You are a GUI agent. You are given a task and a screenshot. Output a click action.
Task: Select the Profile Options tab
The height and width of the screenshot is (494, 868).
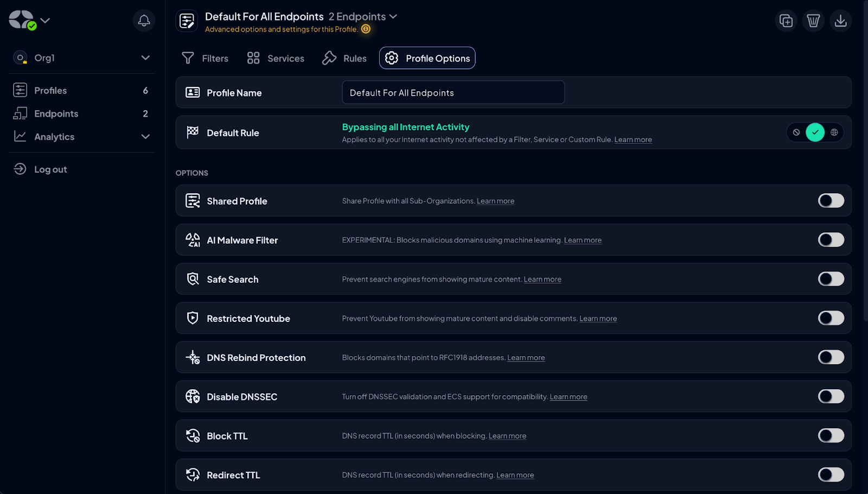[427, 58]
